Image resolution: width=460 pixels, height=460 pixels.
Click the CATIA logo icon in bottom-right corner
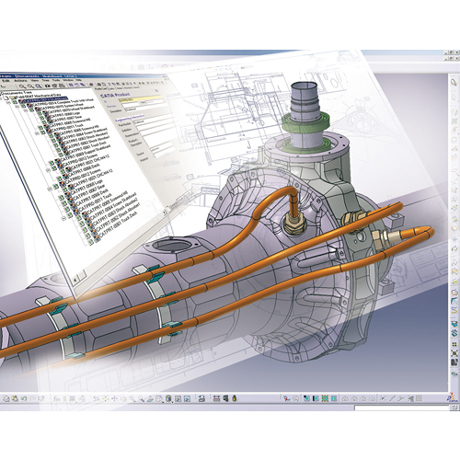(x=452, y=397)
